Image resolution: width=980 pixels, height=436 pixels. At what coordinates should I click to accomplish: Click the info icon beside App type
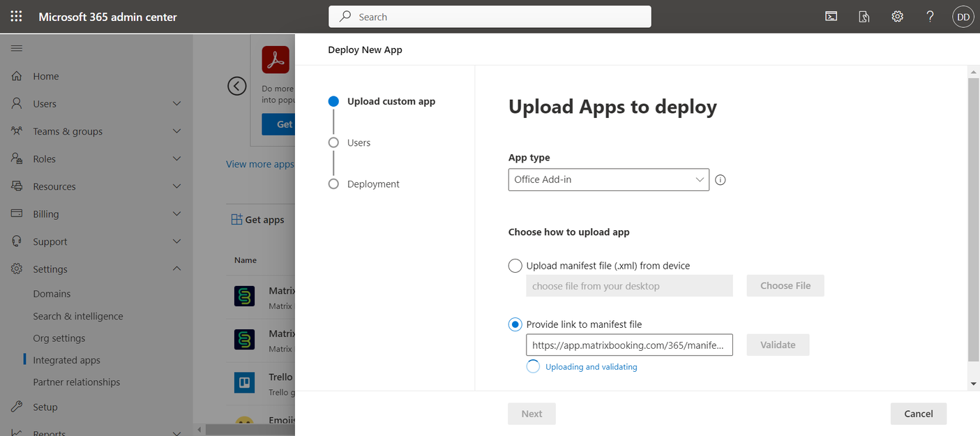click(x=721, y=180)
